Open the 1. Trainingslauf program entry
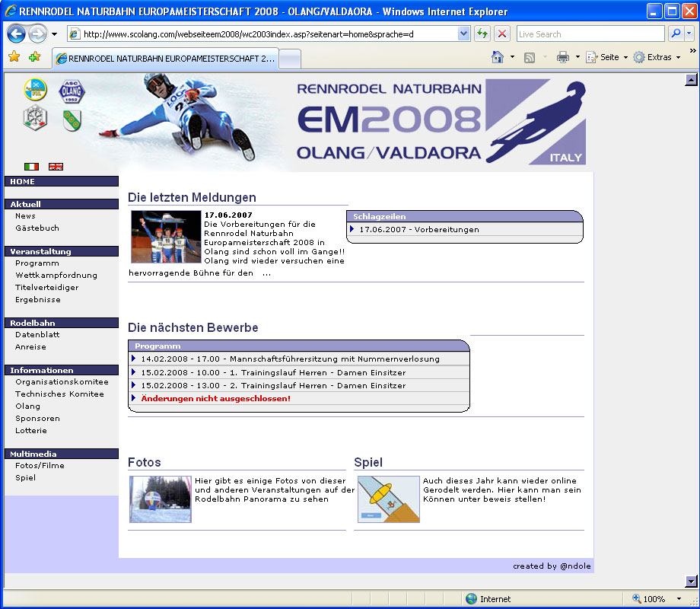Image resolution: width=700 pixels, height=609 pixels. coord(274,372)
